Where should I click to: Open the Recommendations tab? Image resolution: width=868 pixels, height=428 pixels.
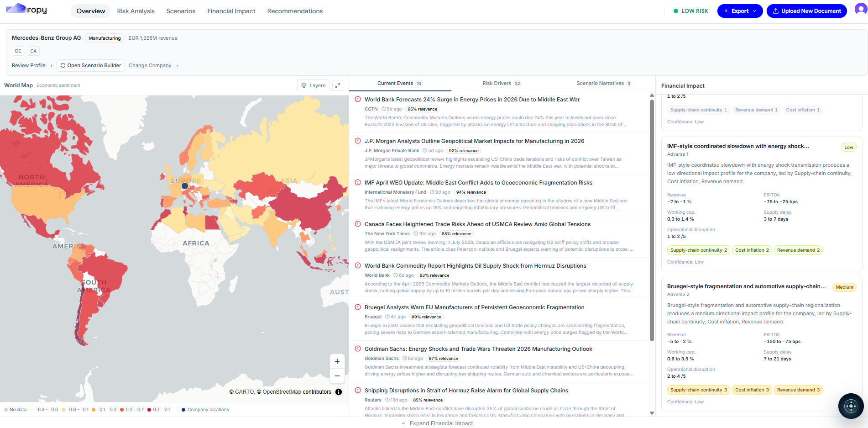tap(295, 11)
